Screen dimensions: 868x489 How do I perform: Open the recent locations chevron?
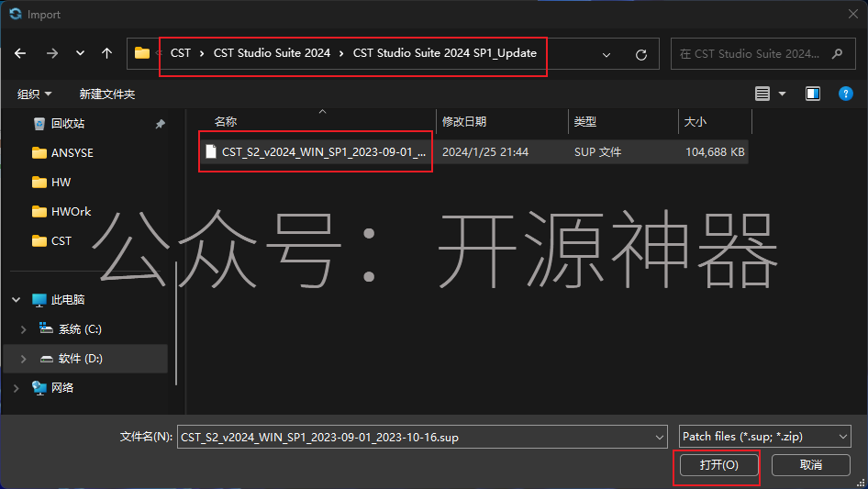coord(80,53)
